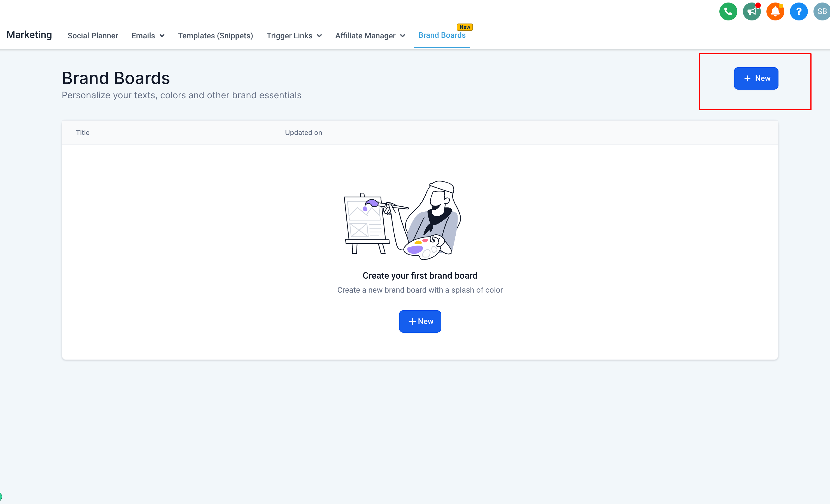
Task: Click the top-right New button
Action: 756,78
